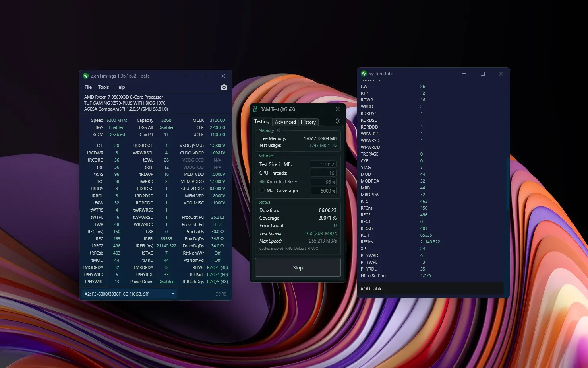Close the ZenTimings window

223,76
